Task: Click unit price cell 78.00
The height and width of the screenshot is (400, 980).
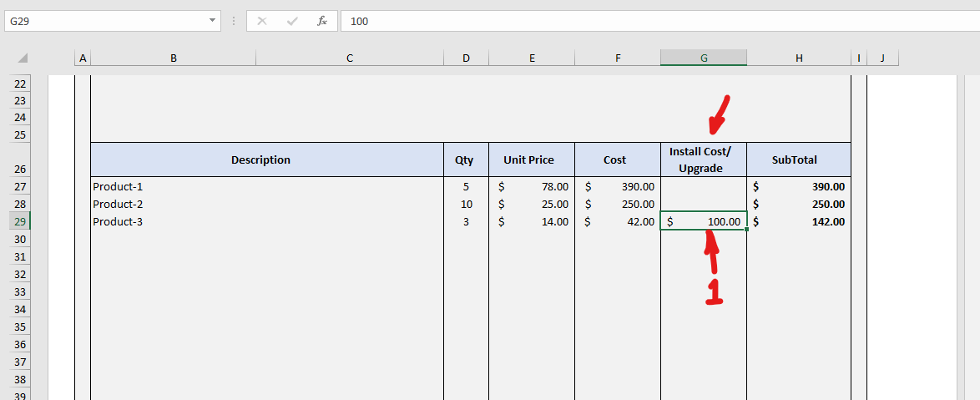Action: (x=532, y=186)
